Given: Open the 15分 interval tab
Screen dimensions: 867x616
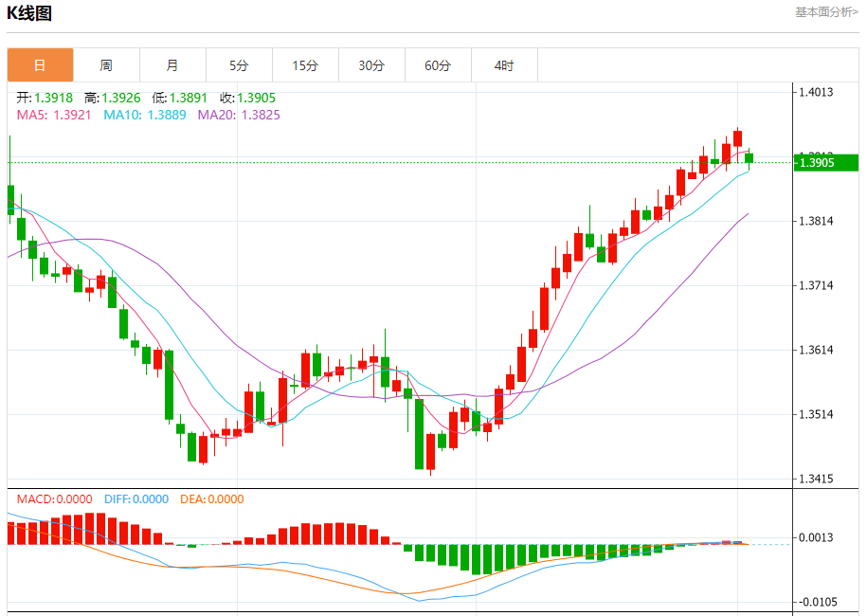Looking at the screenshot, I should (305, 65).
